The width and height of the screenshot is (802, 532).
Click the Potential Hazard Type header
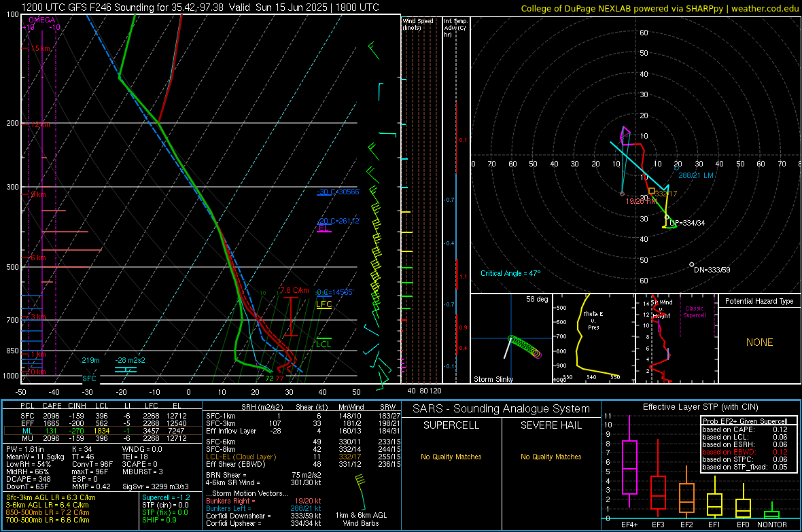pyautogui.click(x=759, y=301)
